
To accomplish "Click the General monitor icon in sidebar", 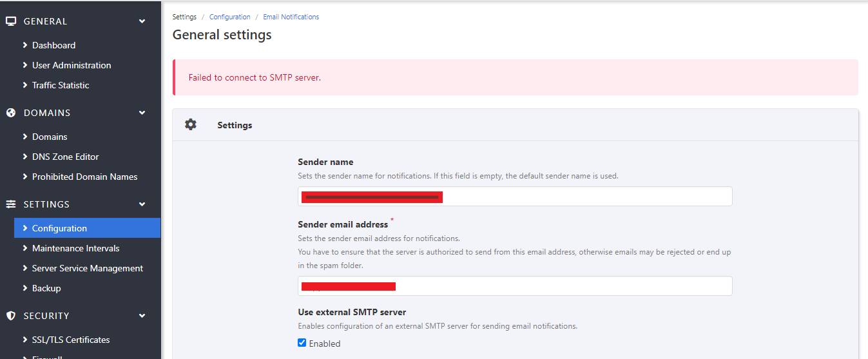I will [11, 21].
